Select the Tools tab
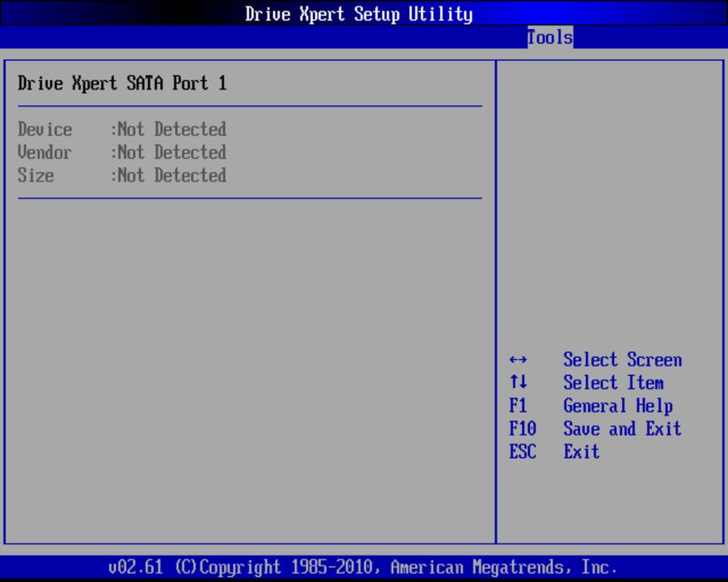This screenshot has height=582, width=728. pos(550,37)
